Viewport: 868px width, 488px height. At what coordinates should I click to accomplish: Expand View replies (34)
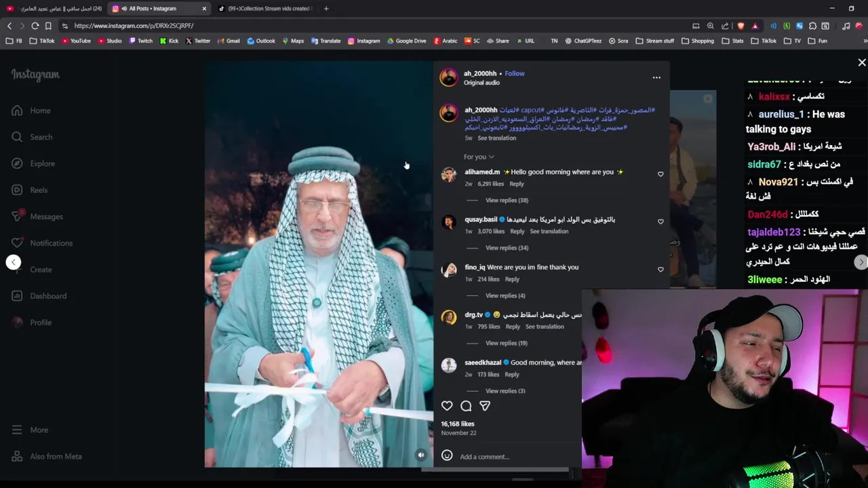point(507,247)
